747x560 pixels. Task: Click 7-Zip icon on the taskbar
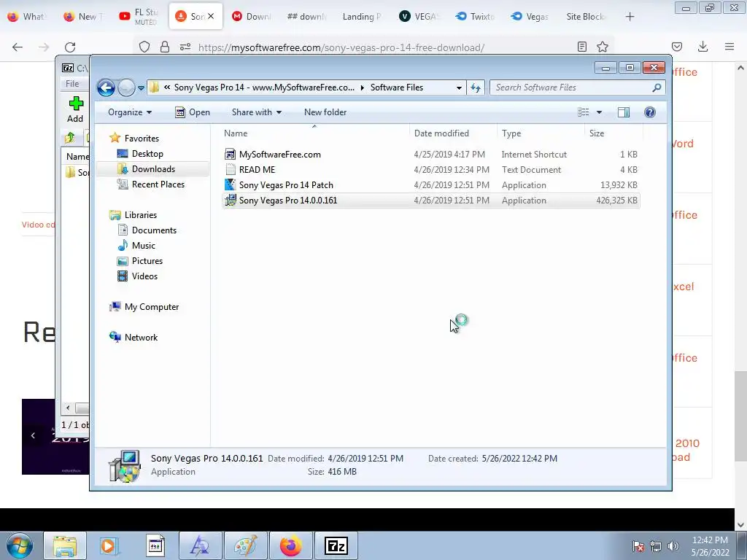point(336,545)
